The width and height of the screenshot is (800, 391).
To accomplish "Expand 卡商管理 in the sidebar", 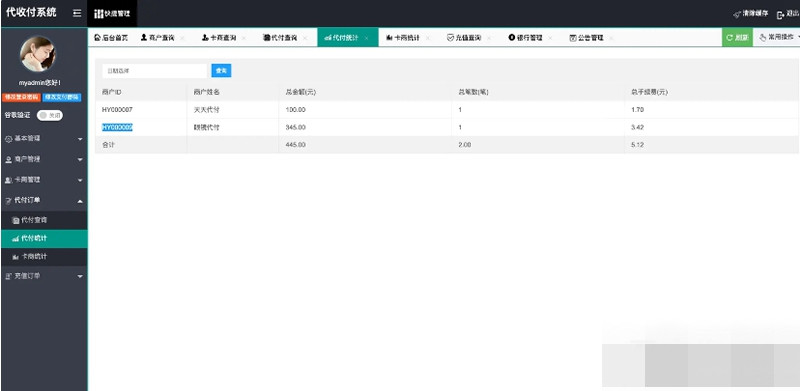I will pyautogui.click(x=44, y=180).
